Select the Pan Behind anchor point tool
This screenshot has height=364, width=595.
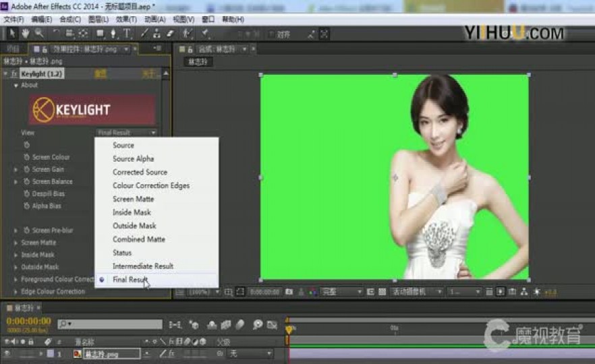click(84, 34)
